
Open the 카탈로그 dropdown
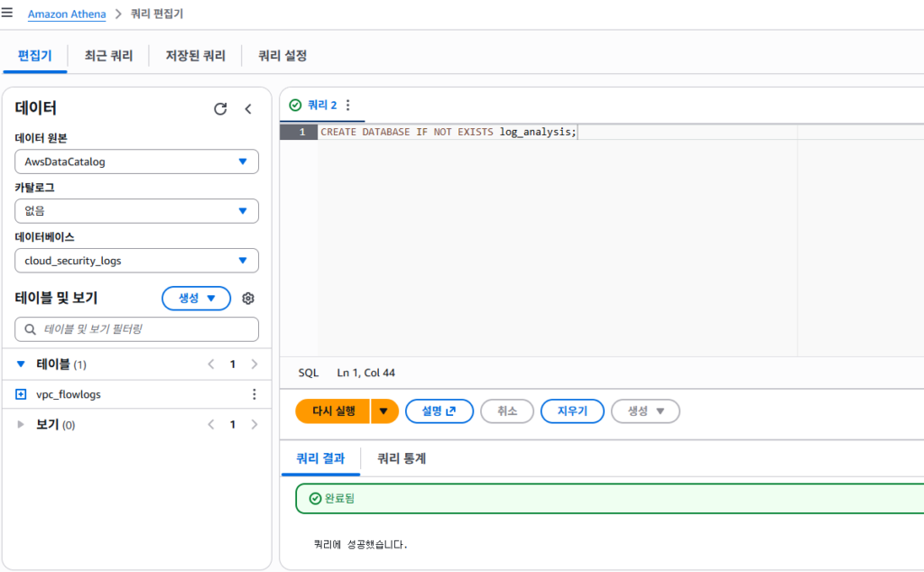click(x=136, y=211)
